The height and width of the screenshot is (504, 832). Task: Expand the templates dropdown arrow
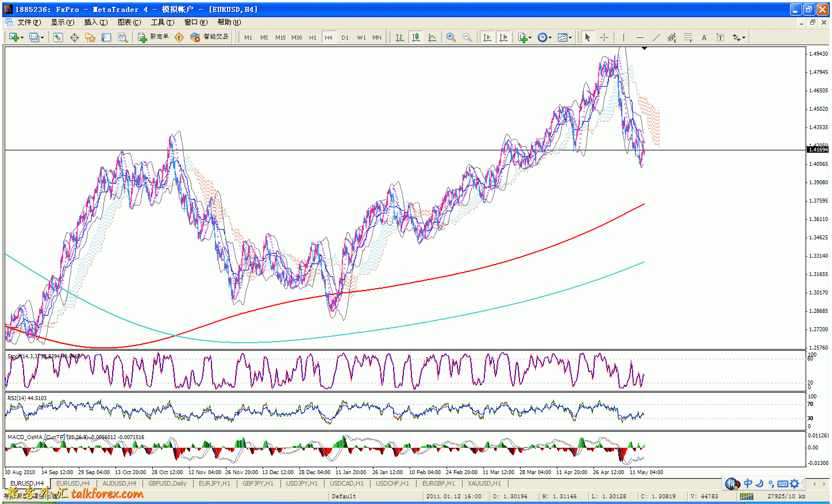[x=570, y=38]
